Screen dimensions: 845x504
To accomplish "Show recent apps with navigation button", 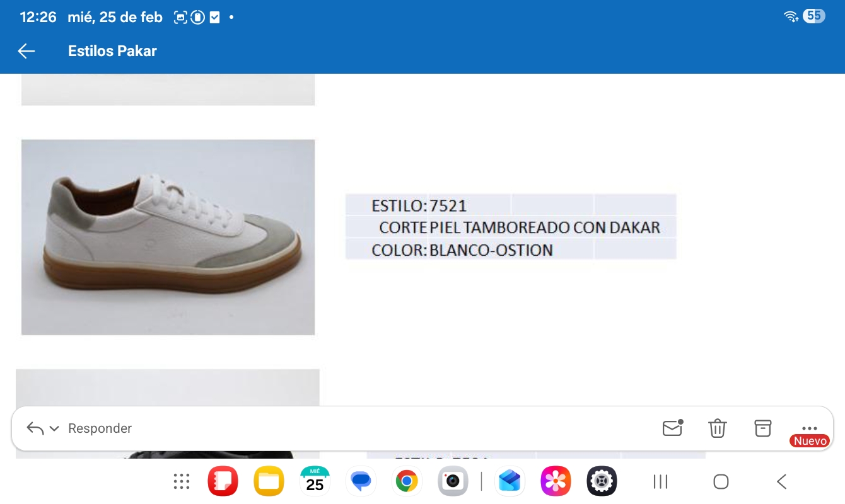I will (660, 482).
